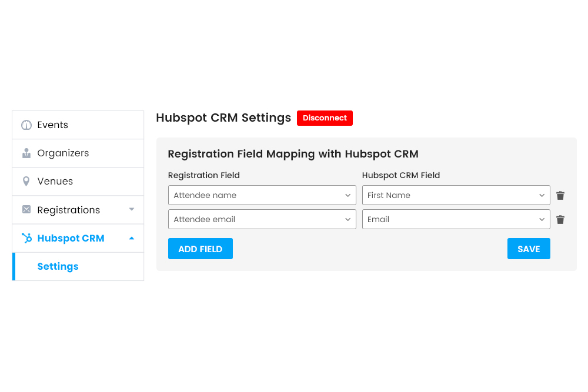Click the Venues map pin icon
This screenshot has width=588, height=392.
pyautogui.click(x=26, y=181)
